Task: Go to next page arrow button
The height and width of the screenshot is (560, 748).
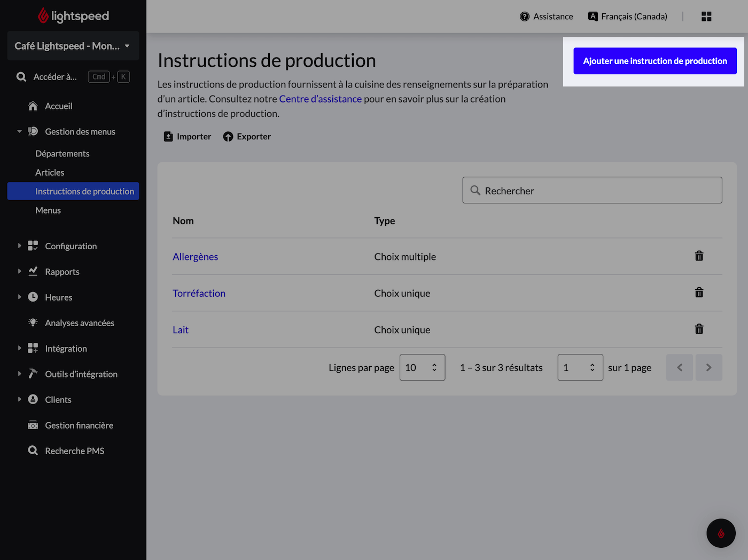Action: 708,367
